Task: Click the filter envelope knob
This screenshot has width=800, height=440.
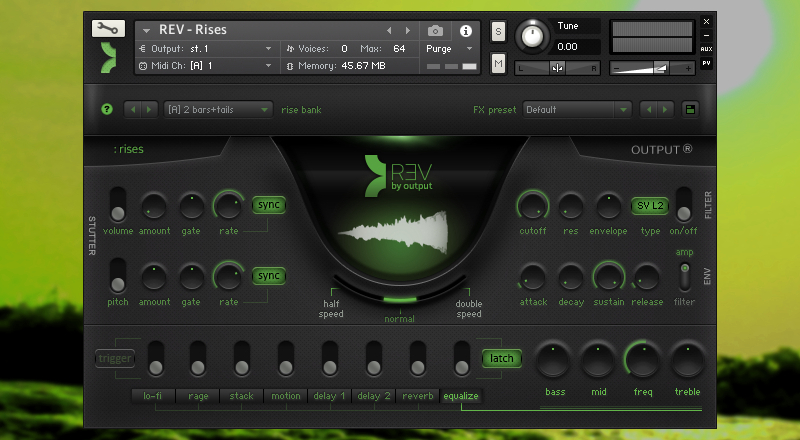Action: pos(609,206)
